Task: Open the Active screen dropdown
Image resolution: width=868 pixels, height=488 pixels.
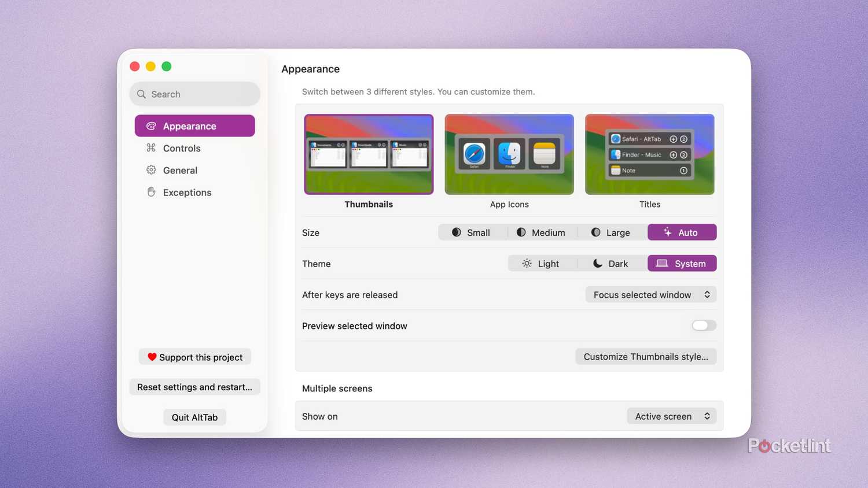Action: point(672,416)
